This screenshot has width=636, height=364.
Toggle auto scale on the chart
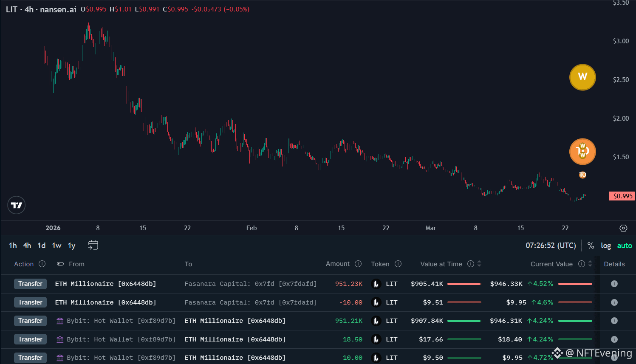pyautogui.click(x=625, y=245)
